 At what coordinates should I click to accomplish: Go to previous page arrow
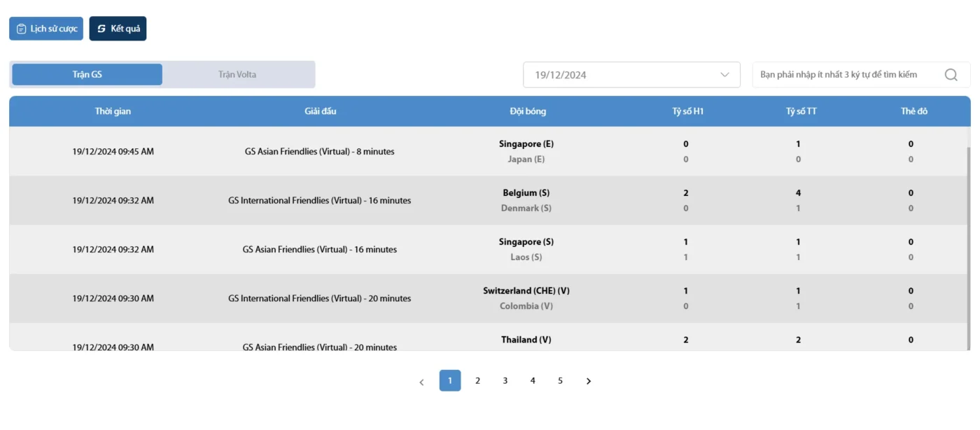(421, 382)
